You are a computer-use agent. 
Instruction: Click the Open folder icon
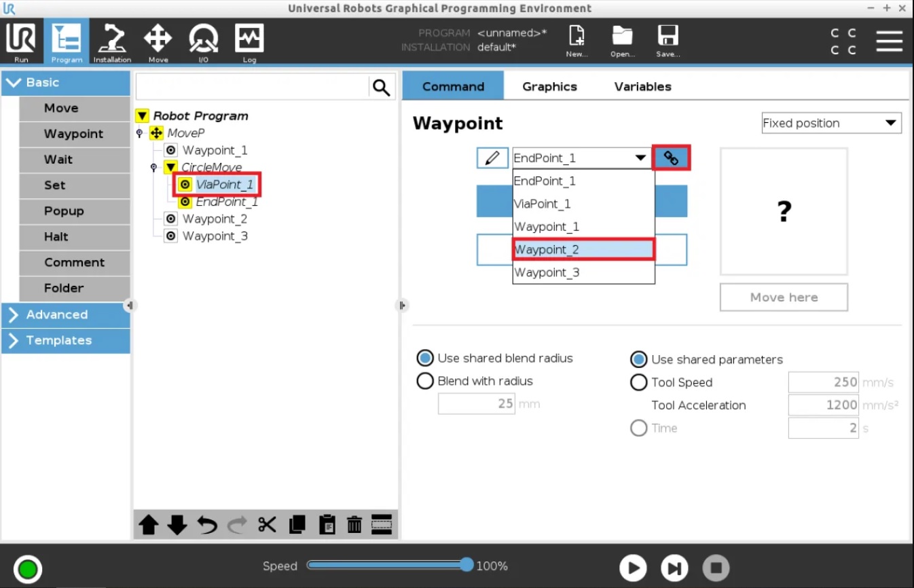[x=622, y=42]
